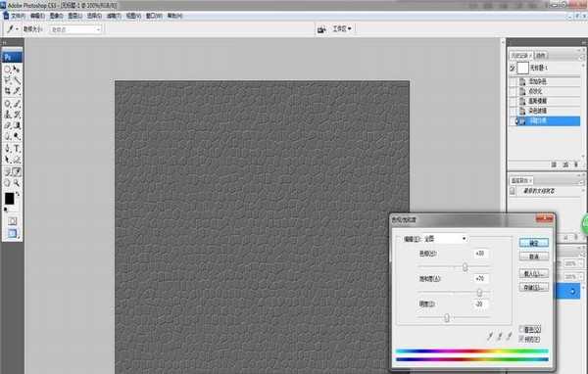588x374 pixels.
Task: Select the Type (T) tool
Action: click(x=17, y=149)
